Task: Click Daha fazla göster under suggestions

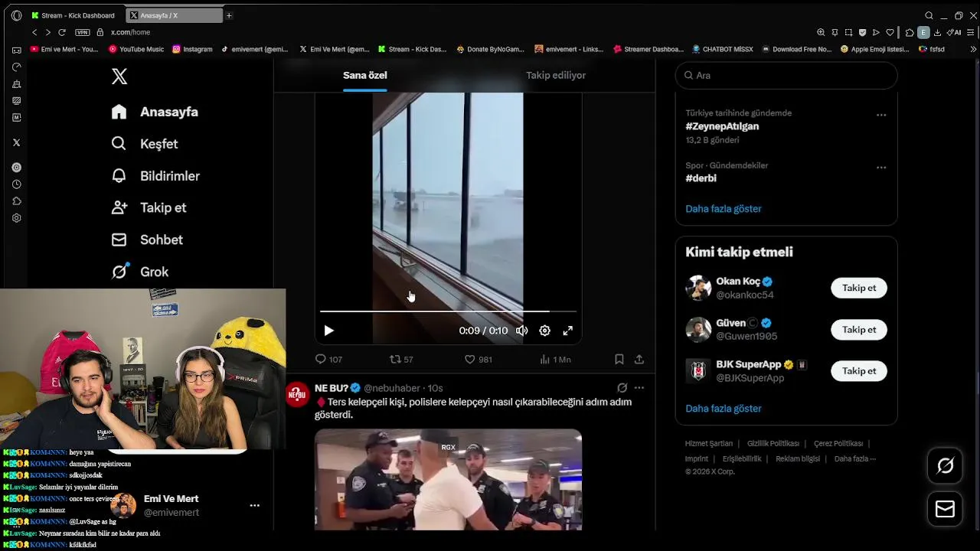Action: point(724,409)
